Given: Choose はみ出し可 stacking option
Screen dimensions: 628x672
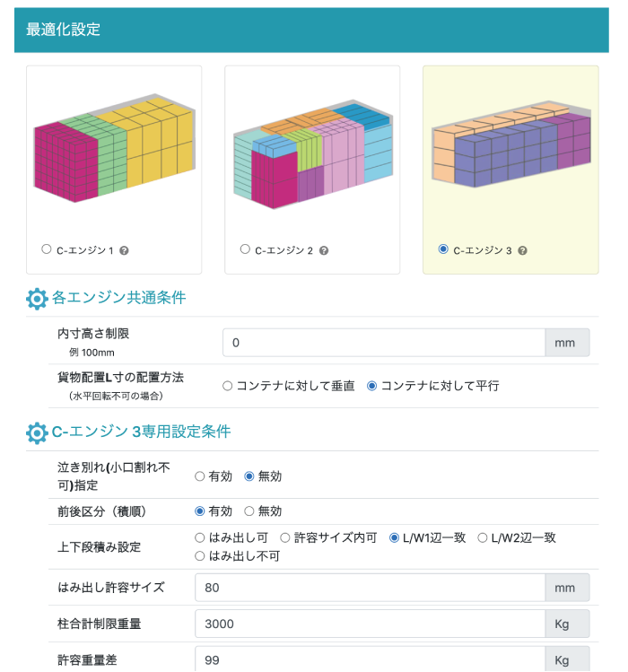Looking at the screenshot, I should click(x=200, y=537).
